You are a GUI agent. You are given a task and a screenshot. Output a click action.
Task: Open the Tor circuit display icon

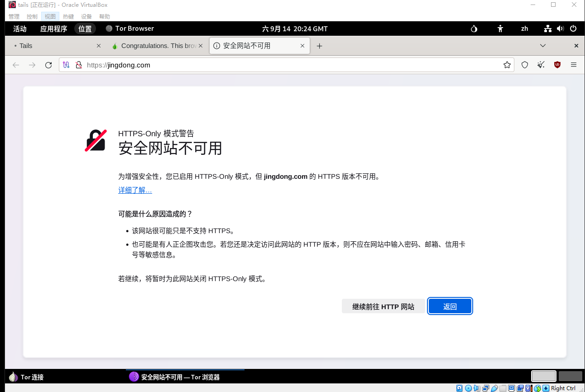66,65
